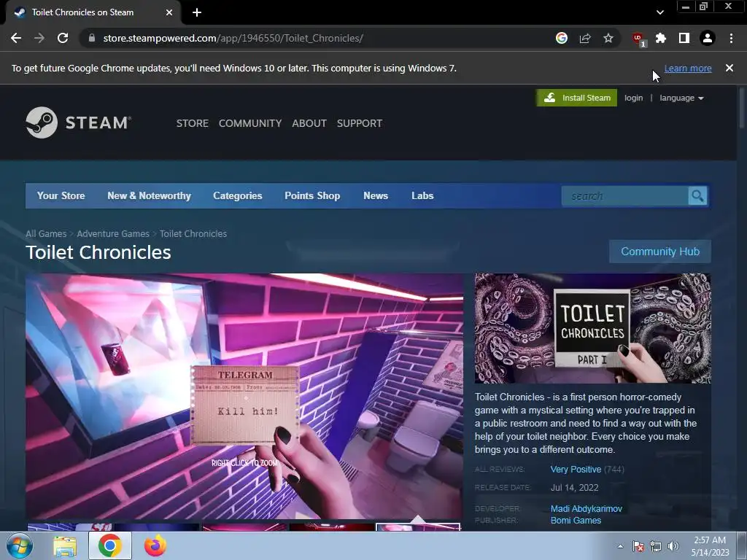The width and height of the screenshot is (747, 560).
Task: Open the Community Hub button
Action: click(660, 252)
